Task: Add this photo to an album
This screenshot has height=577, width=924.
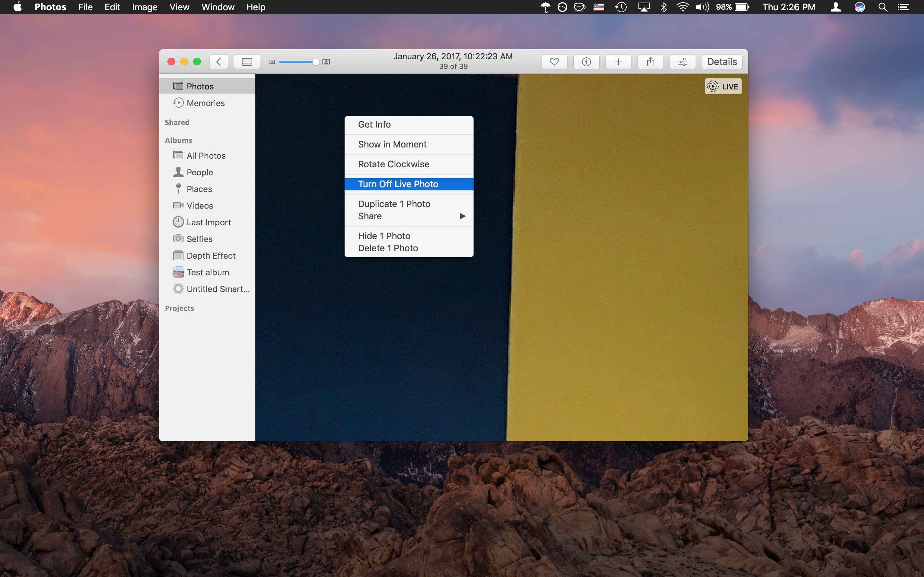Action: pos(618,62)
